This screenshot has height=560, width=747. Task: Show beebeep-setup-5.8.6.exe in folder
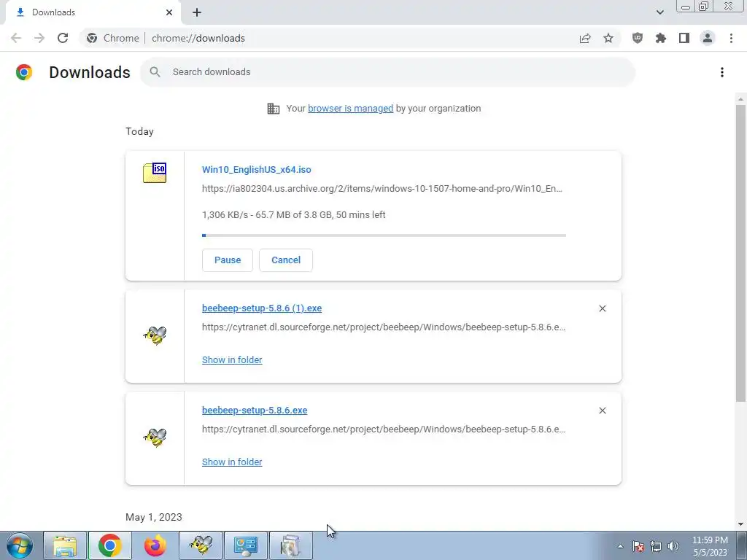[232, 462]
